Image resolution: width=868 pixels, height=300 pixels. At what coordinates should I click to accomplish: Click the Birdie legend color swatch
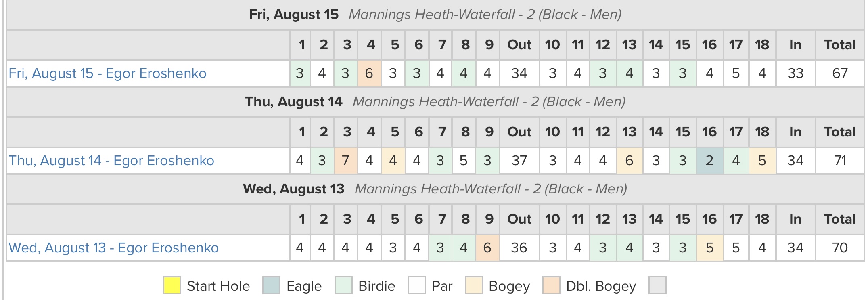(343, 285)
